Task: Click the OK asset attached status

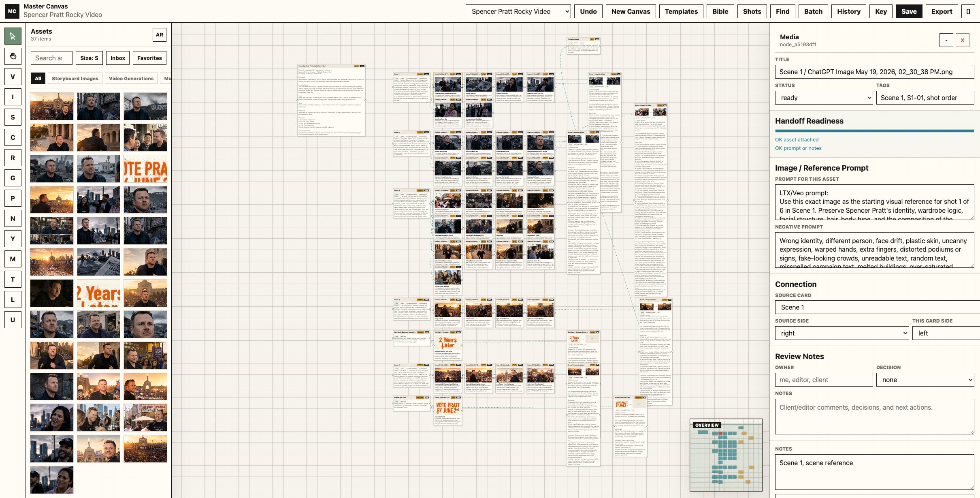Action: click(x=797, y=139)
